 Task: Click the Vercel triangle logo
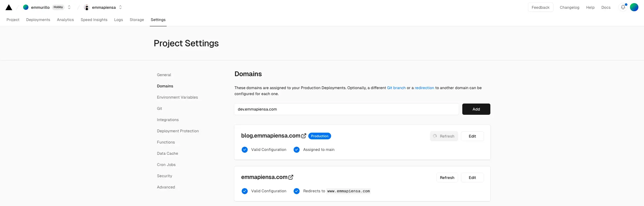pyautogui.click(x=9, y=7)
